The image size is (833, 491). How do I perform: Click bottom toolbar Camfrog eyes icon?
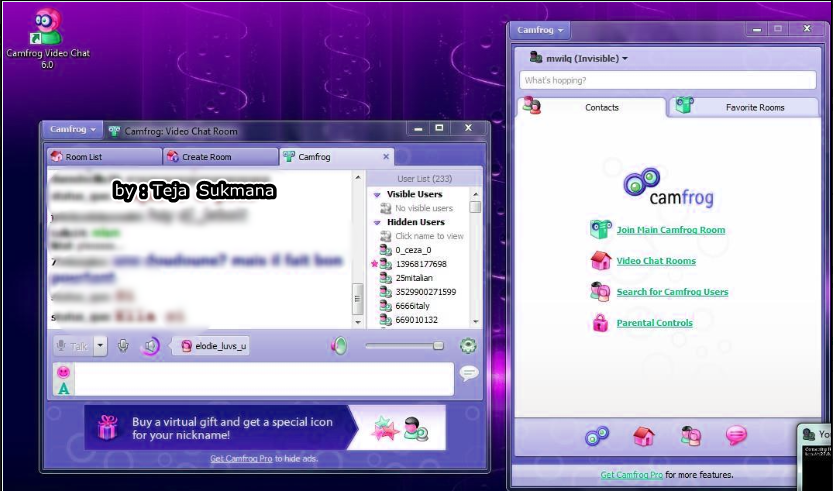coord(597,436)
